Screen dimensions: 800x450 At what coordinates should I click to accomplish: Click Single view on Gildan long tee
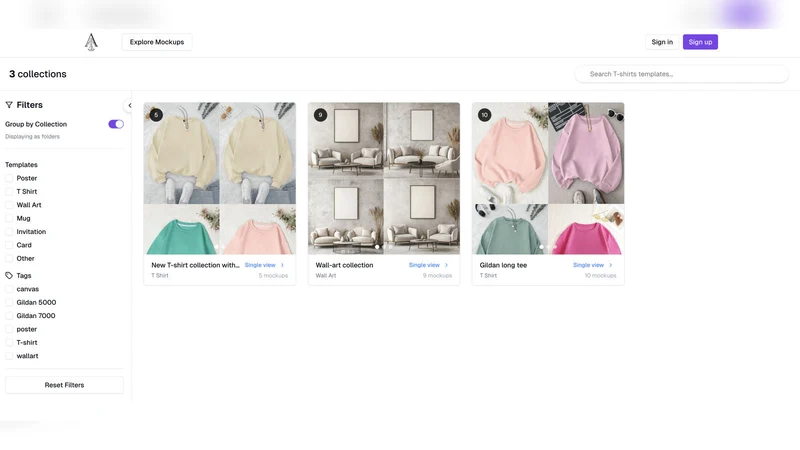pyautogui.click(x=588, y=265)
